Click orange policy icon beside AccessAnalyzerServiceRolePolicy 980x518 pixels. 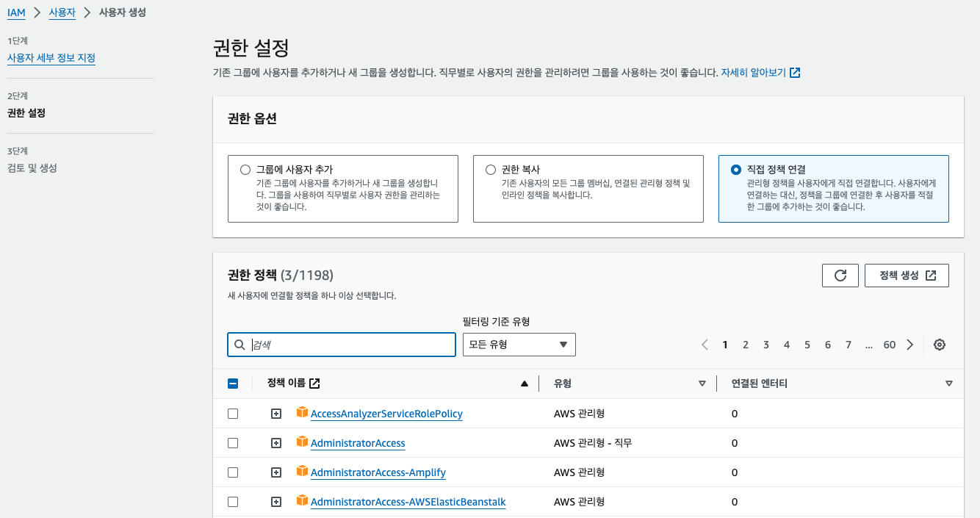pos(302,413)
